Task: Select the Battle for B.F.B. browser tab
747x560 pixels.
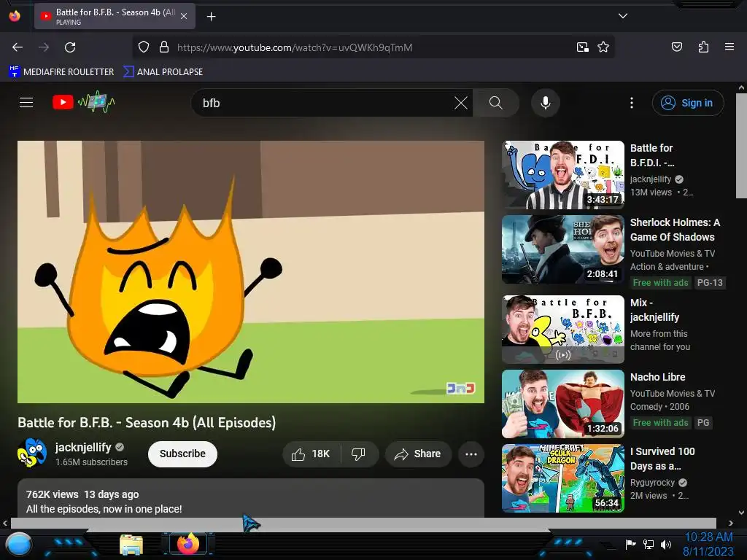Action: [115, 16]
